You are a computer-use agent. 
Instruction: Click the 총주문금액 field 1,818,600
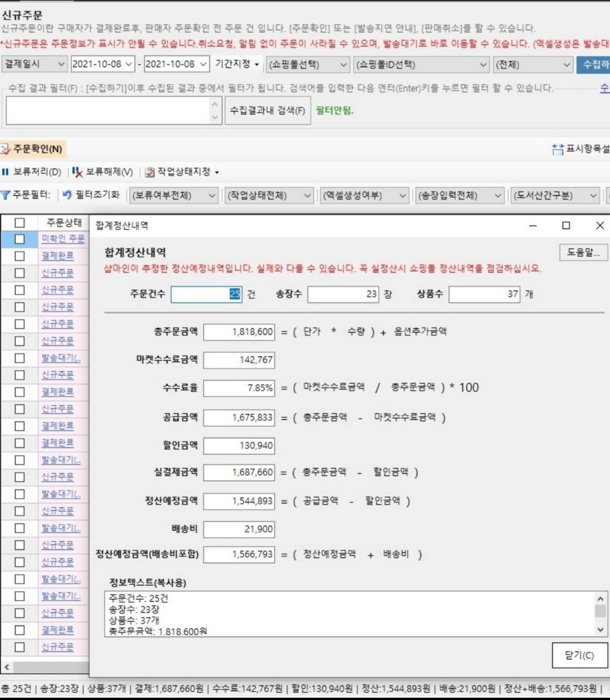239,332
